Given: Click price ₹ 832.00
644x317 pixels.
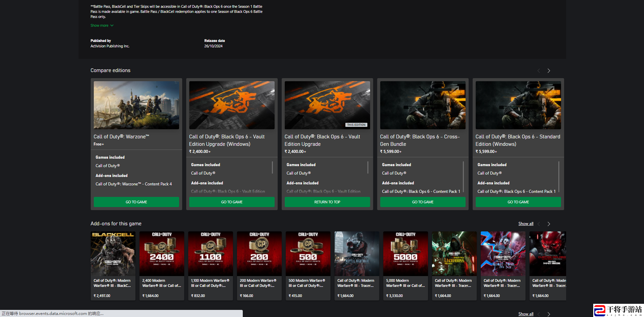Looking at the screenshot, I should coord(198,296).
